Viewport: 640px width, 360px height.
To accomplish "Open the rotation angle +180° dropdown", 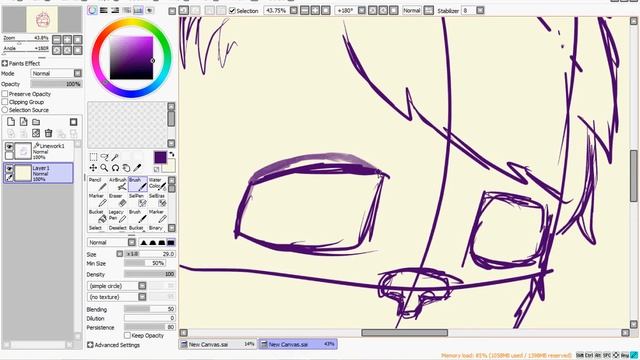I will 362,10.
